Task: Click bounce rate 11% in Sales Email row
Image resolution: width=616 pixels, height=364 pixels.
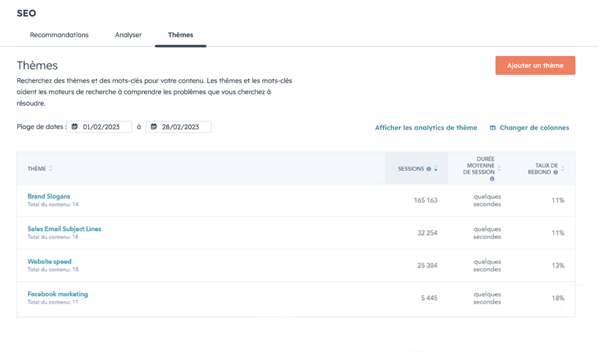Action: click(558, 233)
